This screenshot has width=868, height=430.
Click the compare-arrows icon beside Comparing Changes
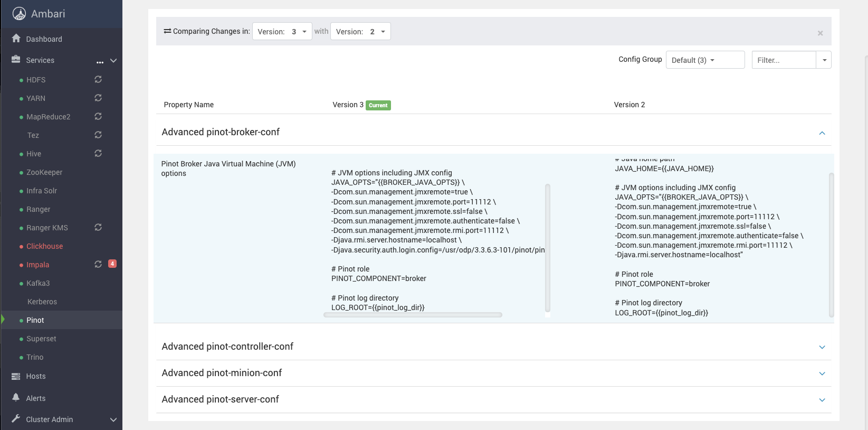point(167,31)
